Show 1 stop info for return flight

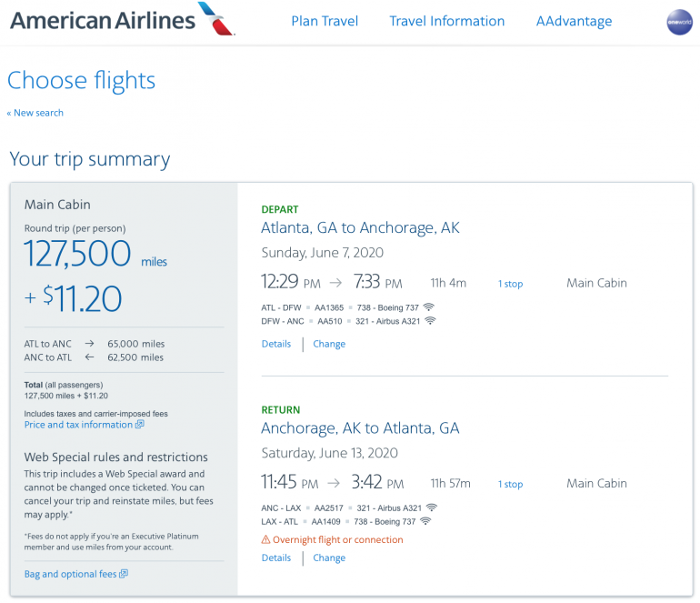coord(510,485)
